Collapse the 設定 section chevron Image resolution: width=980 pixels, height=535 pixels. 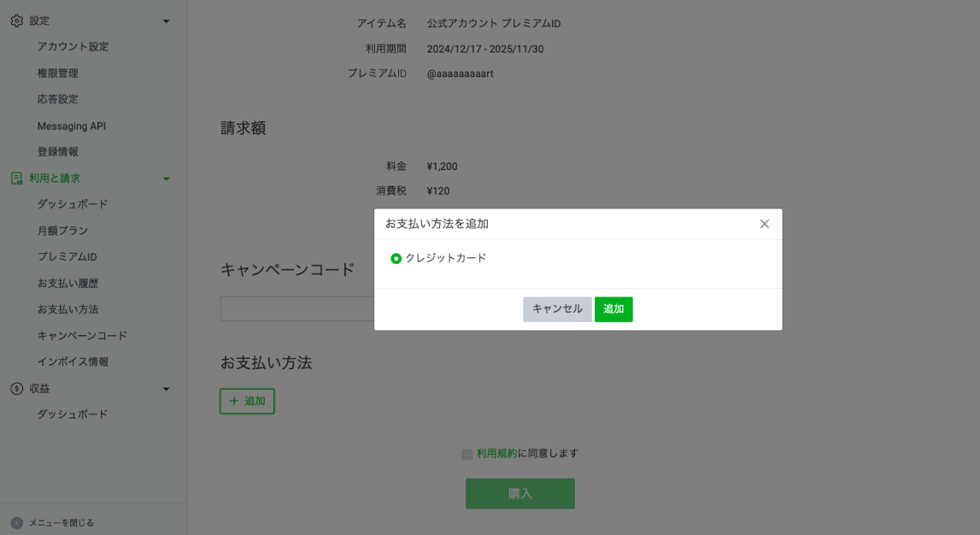tap(167, 21)
